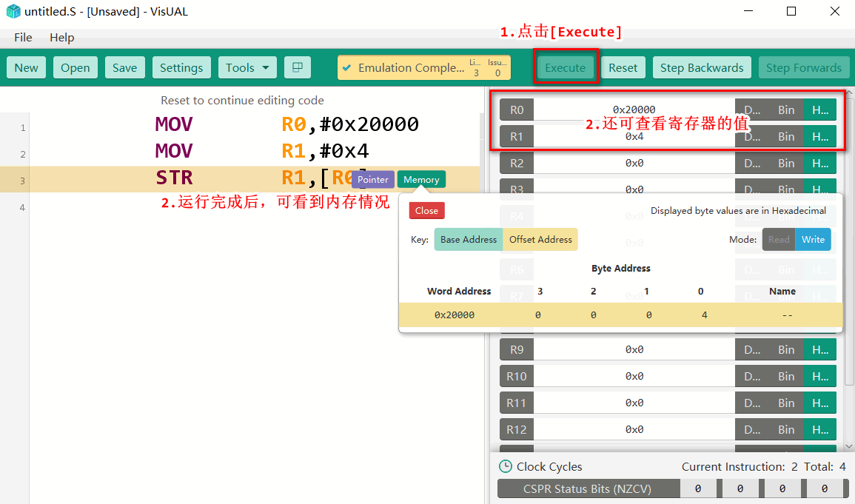This screenshot has height=504, width=855.
Task: Close the memory popup
Action: (x=426, y=210)
